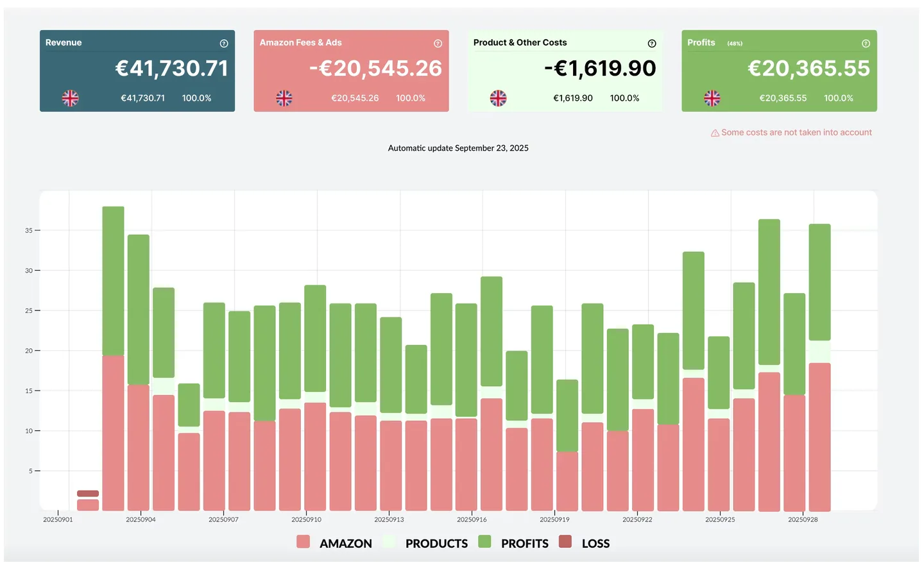Viewport: 924px width, 567px height.
Task: Click the Revenue card title
Action: [x=64, y=42]
